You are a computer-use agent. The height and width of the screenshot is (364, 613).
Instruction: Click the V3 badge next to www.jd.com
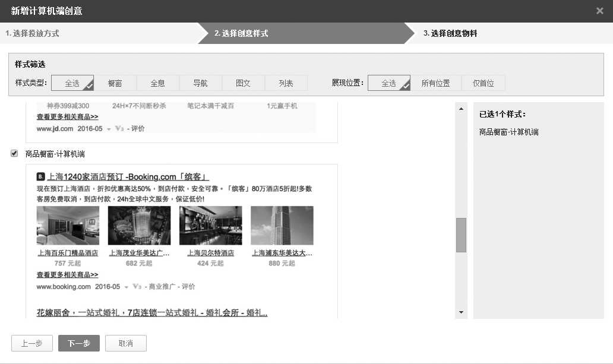(120, 129)
